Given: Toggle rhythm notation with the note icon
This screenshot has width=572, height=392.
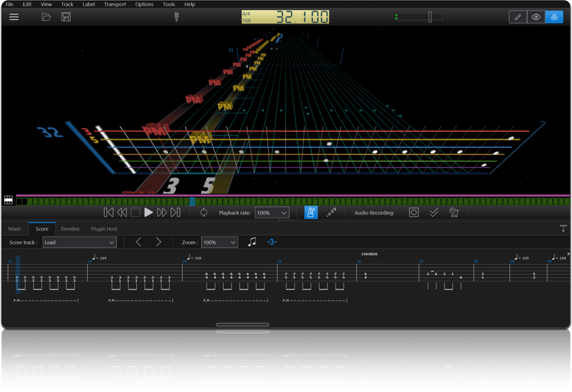Looking at the screenshot, I should (x=251, y=242).
